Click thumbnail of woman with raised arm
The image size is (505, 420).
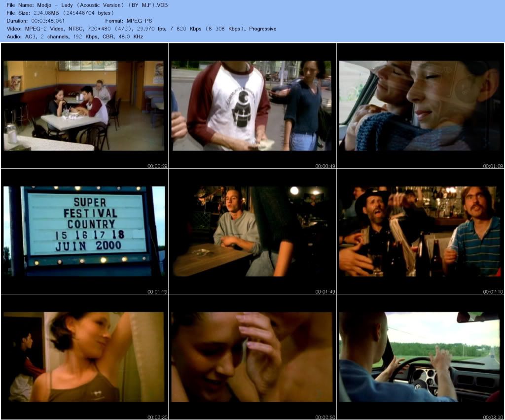coord(84,357)
